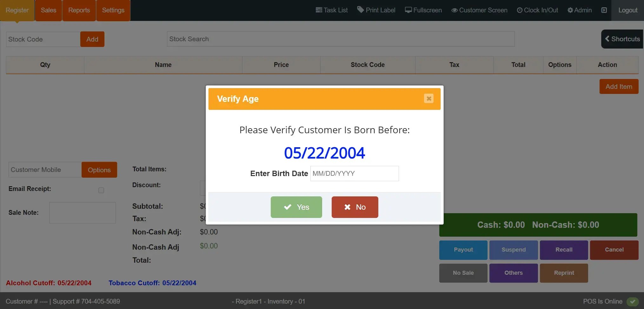Viewport: 644px width, 309px height.
Task: Reject age verification with No button
Action: coord(355,207)
